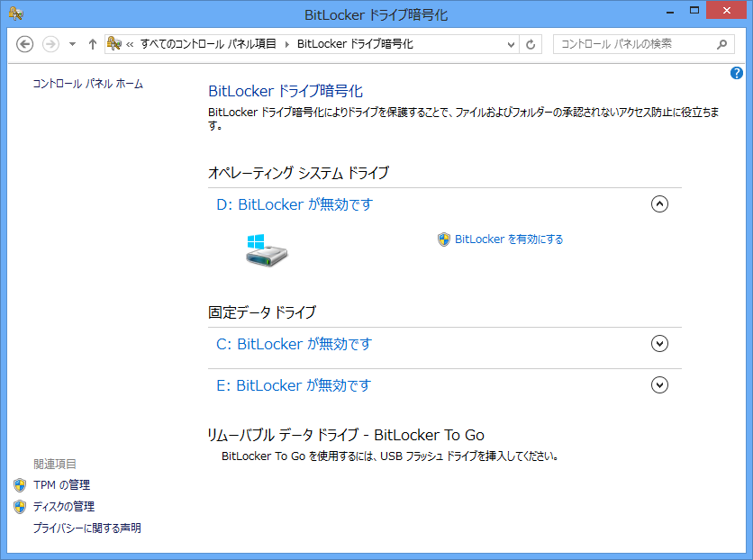Click リムーバブル データ ドライブ - BitLocker To Go heading
The width and height of the screenshot is (753, 560).
pyautogui.click(x=346, y=435)
